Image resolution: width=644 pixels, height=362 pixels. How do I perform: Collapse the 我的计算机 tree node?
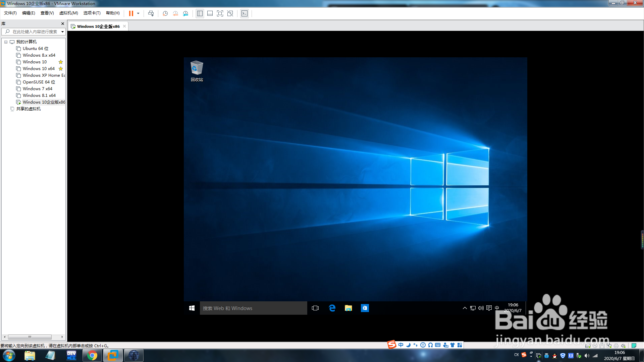[x=6, y=42]
